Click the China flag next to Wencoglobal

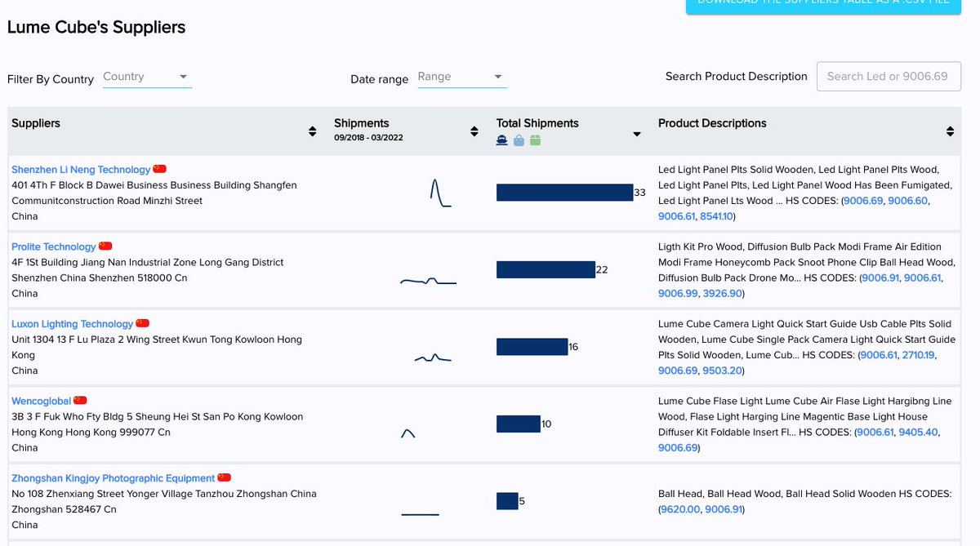(80, 400)
